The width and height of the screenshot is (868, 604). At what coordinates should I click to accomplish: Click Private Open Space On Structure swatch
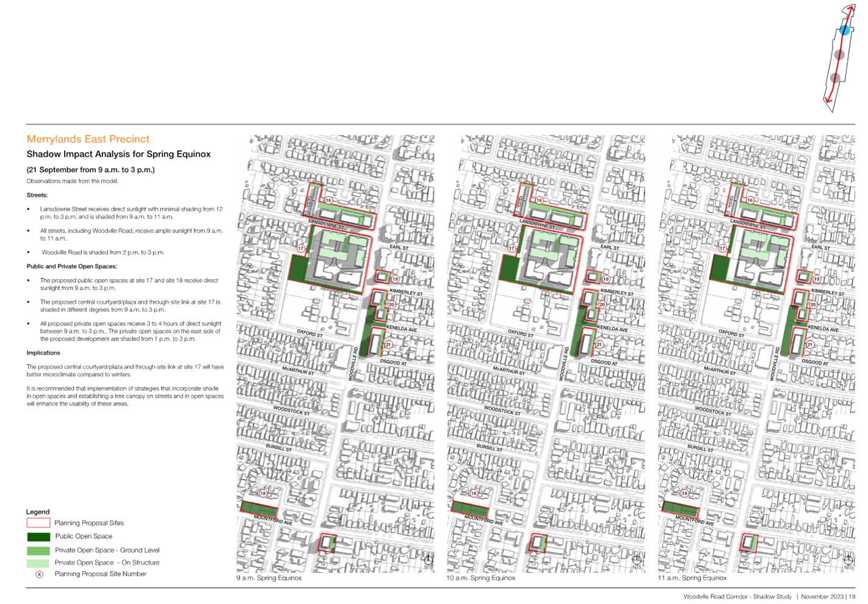click(38, 563)
